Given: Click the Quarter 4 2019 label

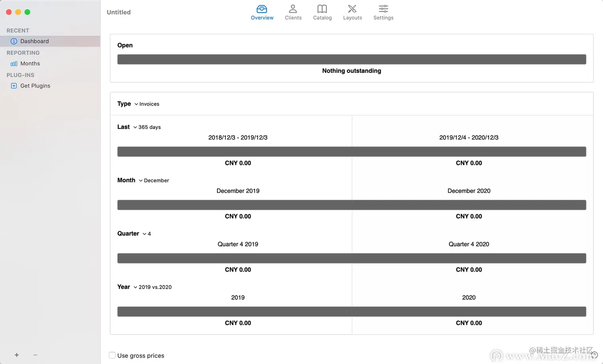Looking at the screenshot, I should click(x=238, y=244).
